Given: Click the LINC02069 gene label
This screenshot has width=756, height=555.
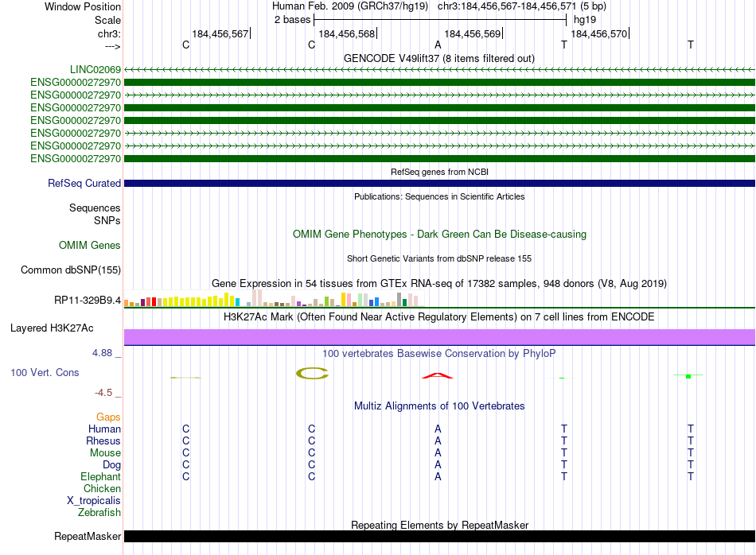Looking at the screenshot, I should point(95,69).
